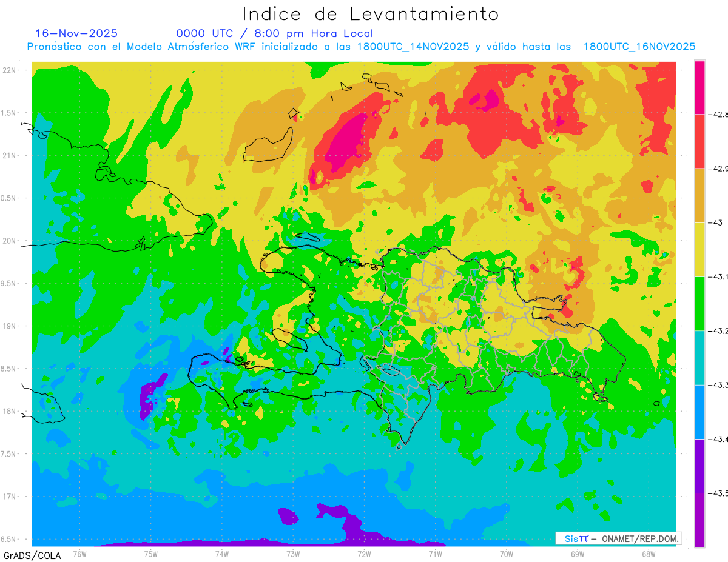
Task: Click the colorbar value "-42.9"
Action: tap(717, 169)
